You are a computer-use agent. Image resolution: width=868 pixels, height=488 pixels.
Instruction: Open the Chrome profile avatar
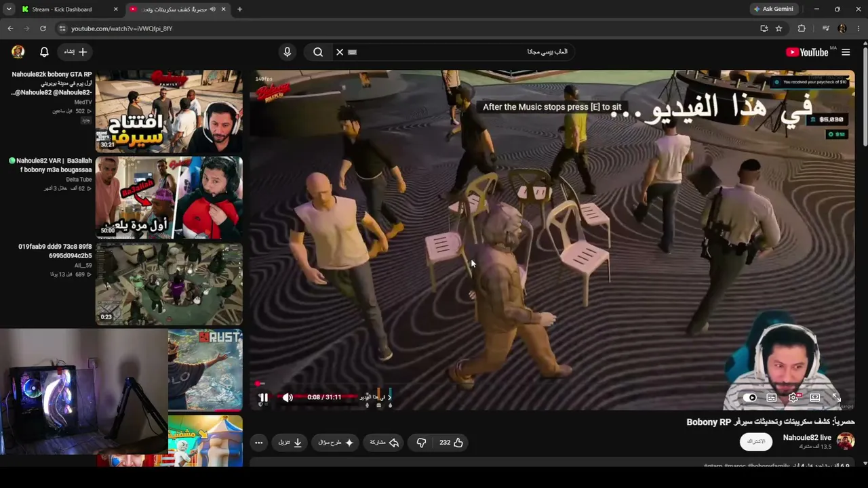842,28
